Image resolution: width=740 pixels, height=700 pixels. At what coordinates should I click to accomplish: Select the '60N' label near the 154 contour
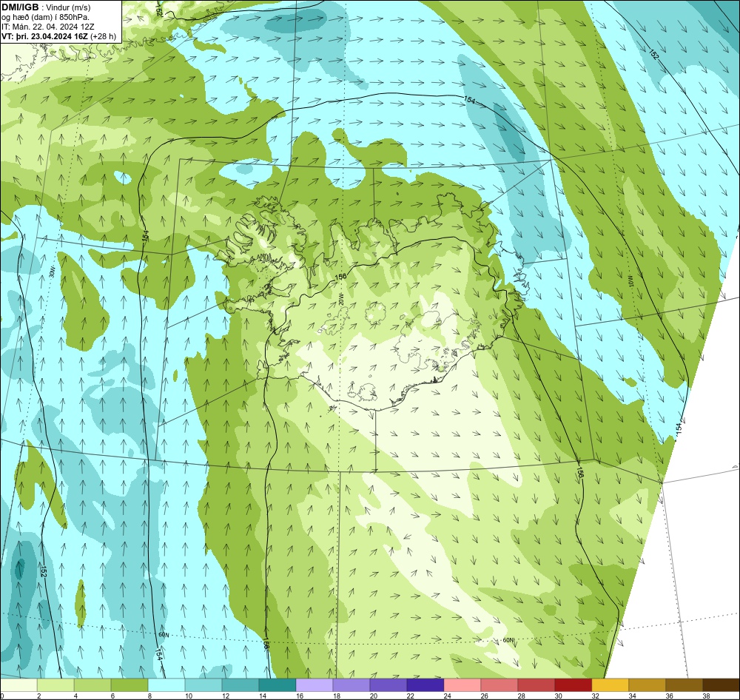pyautogui.click(x=164, y=635)
